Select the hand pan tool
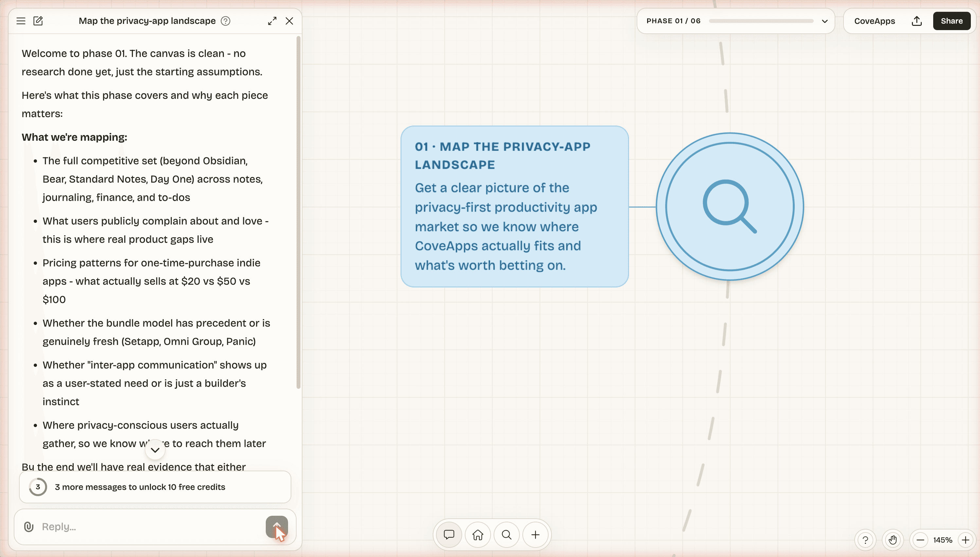 [893, 540]
